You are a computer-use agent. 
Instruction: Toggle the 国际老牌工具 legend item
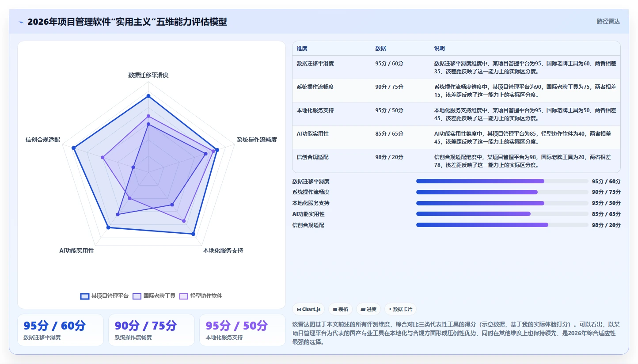coord(154,296)
